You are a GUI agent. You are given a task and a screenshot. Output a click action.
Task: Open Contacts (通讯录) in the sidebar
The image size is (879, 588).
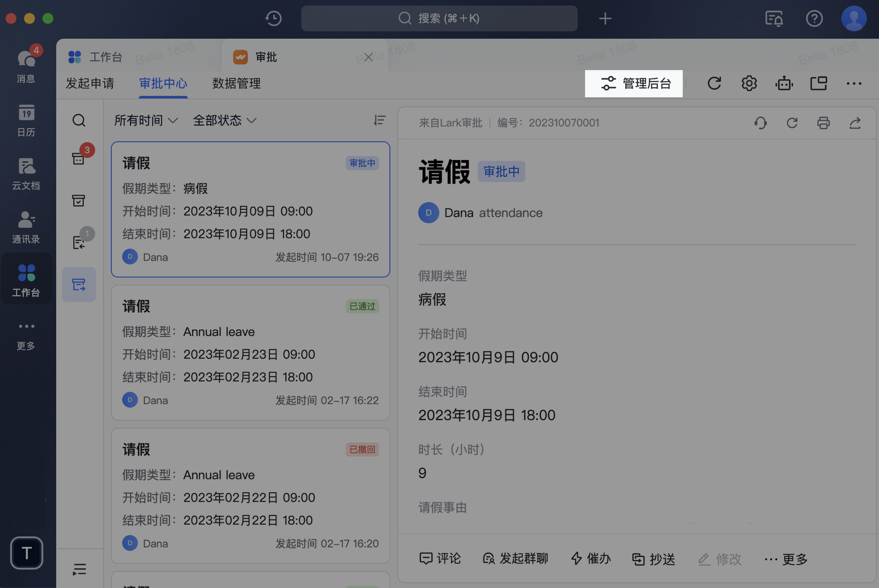(26, 227)
